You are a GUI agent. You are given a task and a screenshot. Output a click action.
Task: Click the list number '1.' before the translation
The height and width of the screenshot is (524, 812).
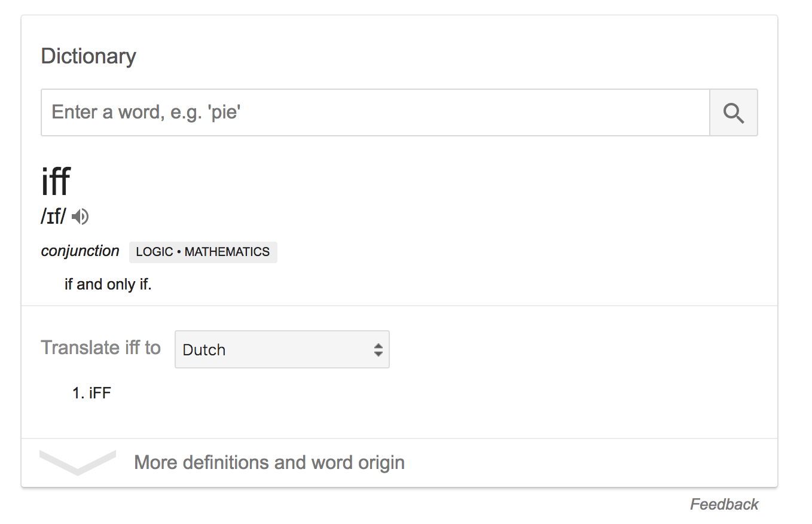coord(78,393)
